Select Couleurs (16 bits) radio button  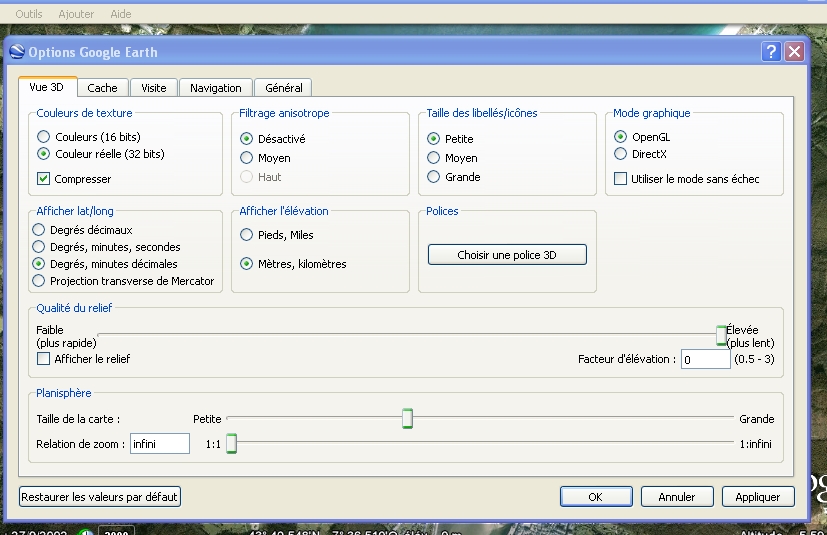pyautogui.click(x=43, y=136)
